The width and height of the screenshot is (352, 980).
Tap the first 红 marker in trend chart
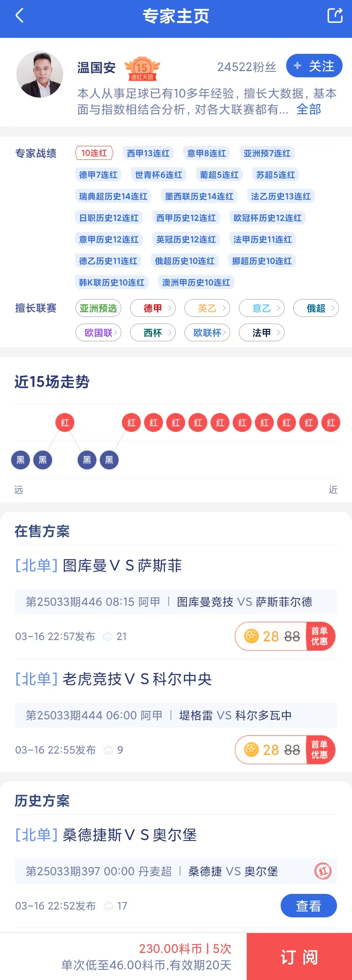(65, 422)
